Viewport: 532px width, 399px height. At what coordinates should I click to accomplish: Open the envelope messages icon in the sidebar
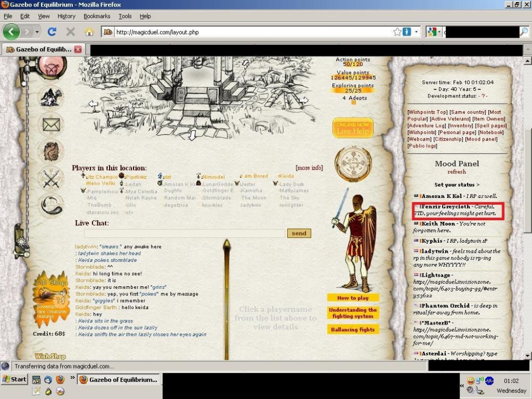(x=51, y=124)
